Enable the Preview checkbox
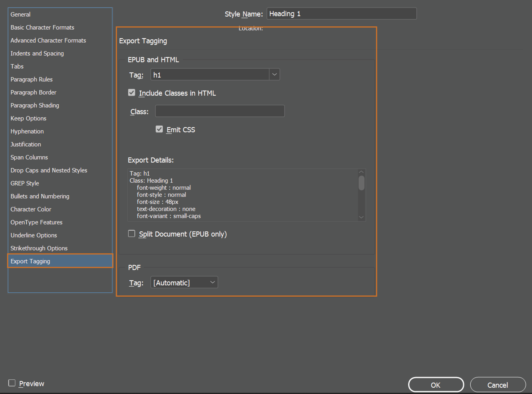This screenshot has height=394, width=532. point(12,383)
